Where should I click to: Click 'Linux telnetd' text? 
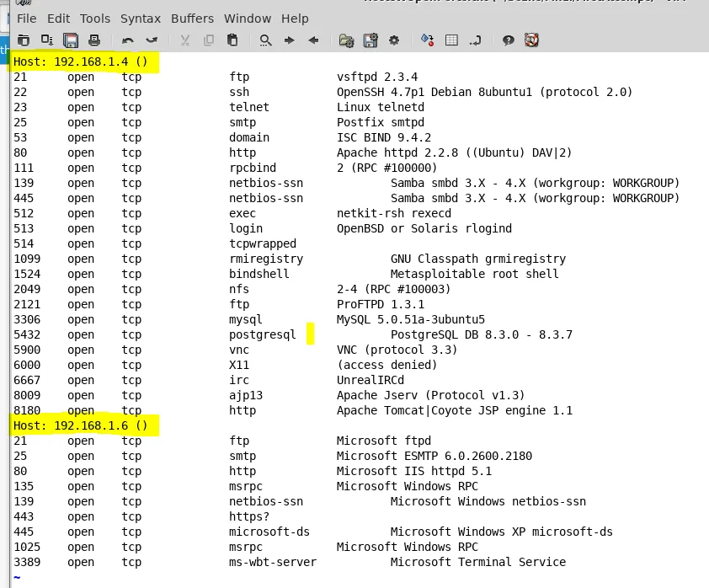(x=381, y=107)
